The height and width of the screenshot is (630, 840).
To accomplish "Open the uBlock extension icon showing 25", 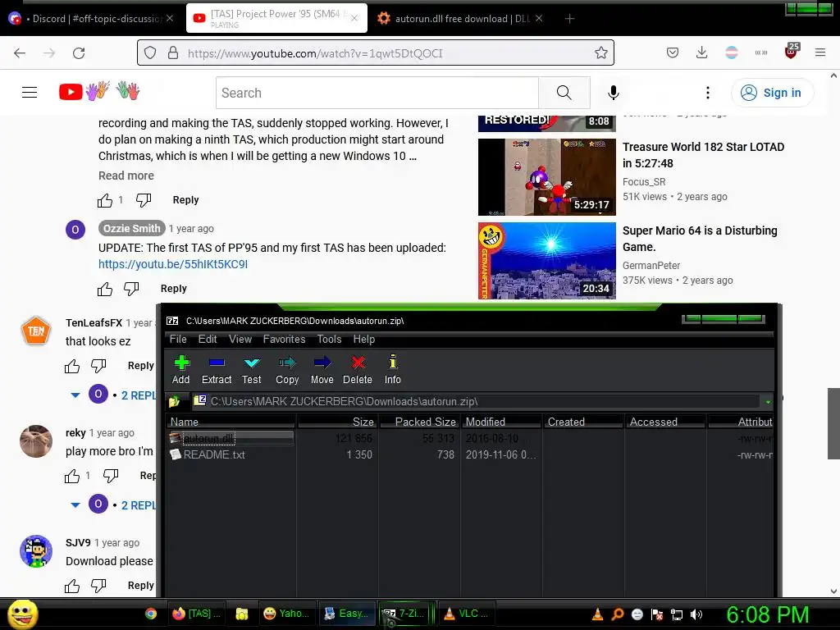I will click(792, 51).
